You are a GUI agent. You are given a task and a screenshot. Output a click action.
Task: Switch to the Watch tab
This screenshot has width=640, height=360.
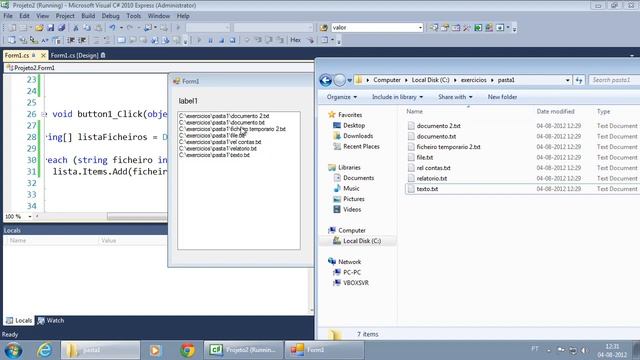[x=51, y=321]
